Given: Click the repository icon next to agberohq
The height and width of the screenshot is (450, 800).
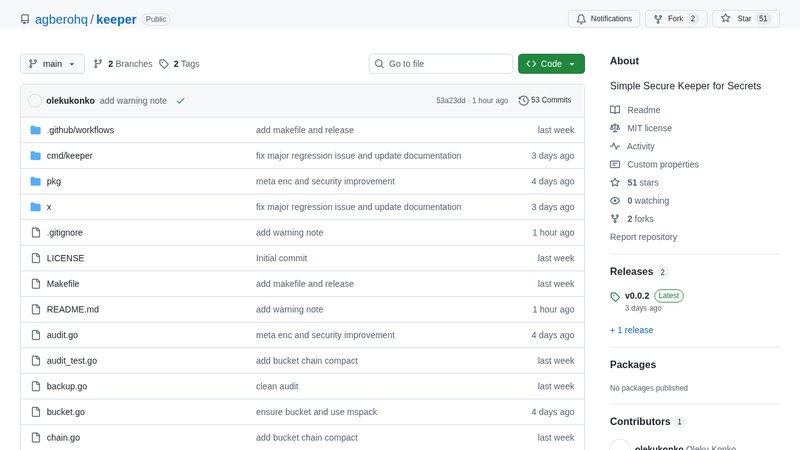Looking at the screenshot, I should (x=25, y=19).
